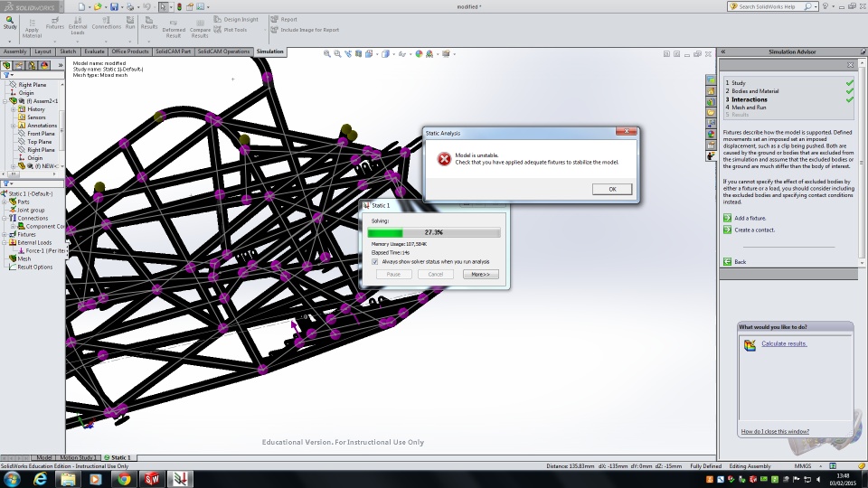Switch to the Sketch ribbon tab
868x488 pixels.
pos(68,52)
